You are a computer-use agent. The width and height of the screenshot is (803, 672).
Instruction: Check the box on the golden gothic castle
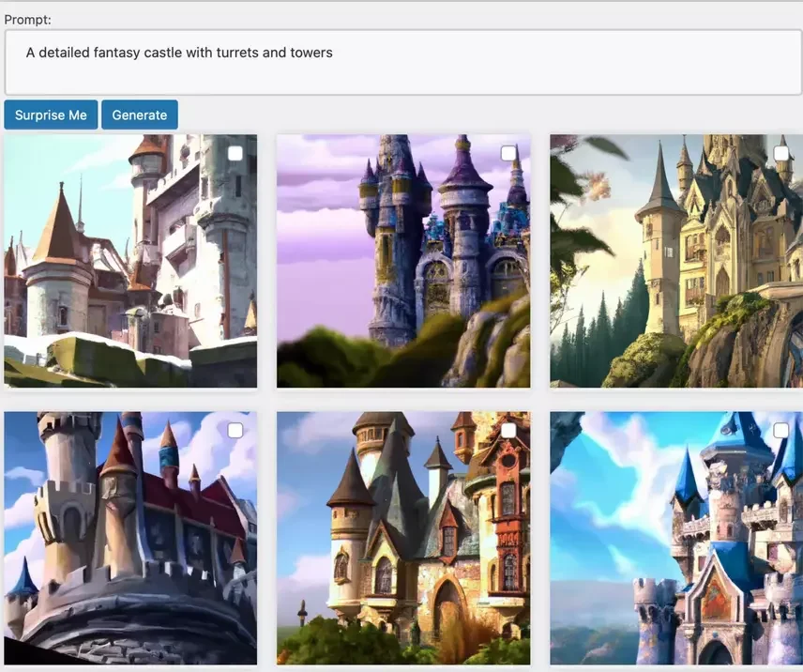point(781,153)
